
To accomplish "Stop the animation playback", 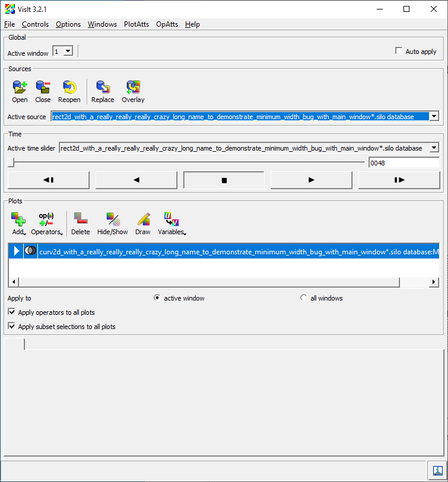I will click(224, 180).
